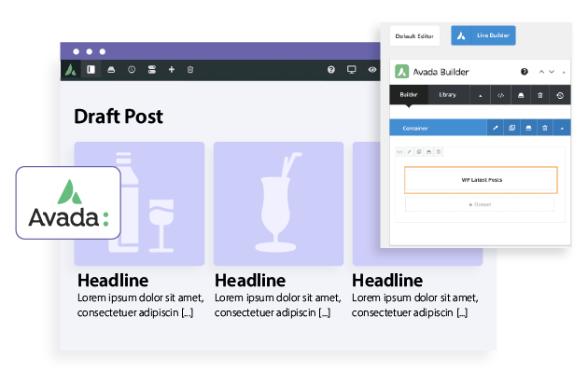Open the library drawer icon in live toolbar

click(111, 70)
